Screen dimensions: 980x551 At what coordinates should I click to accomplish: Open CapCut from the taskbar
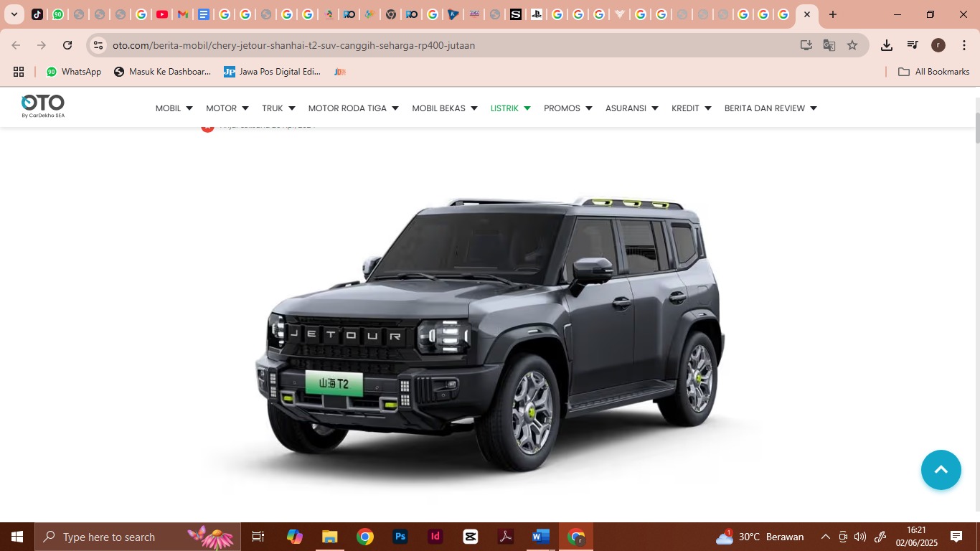471,537
